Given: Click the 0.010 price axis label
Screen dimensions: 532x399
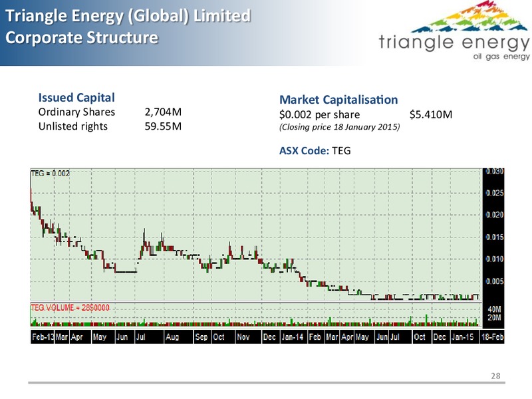Looking at the screenshot, I should [x=495, y=259].
